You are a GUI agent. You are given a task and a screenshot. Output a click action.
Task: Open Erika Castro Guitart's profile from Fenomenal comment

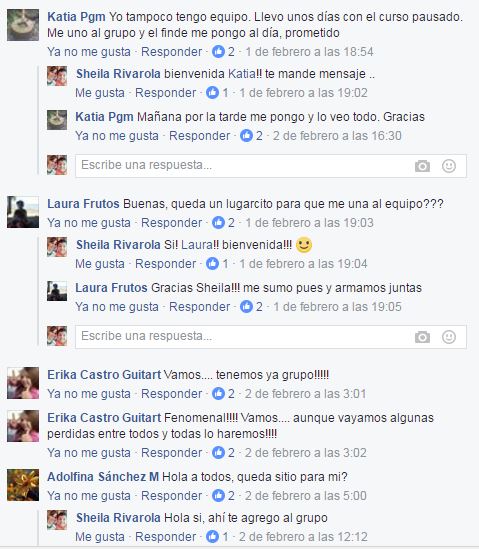tap(104, 418)
